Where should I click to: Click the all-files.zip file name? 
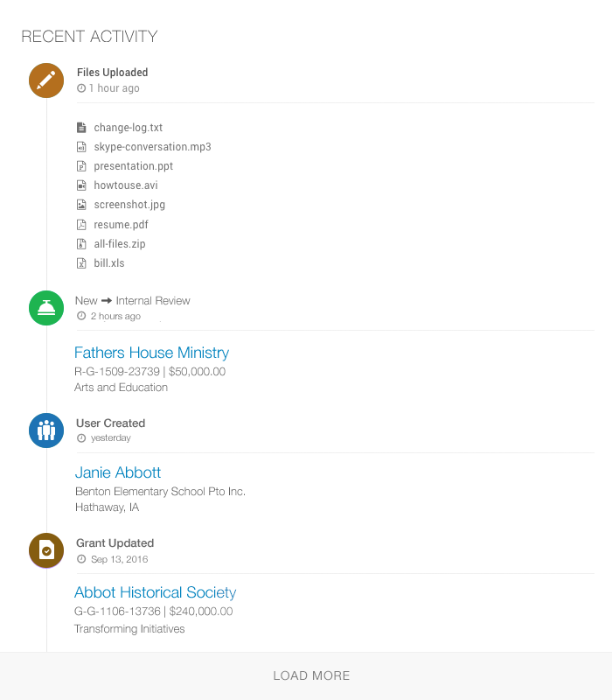click(x=120, y=243)
